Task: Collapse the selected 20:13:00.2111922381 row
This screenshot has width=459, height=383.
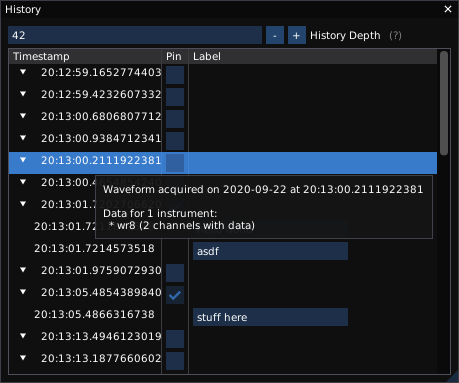Action: [23, 160]
